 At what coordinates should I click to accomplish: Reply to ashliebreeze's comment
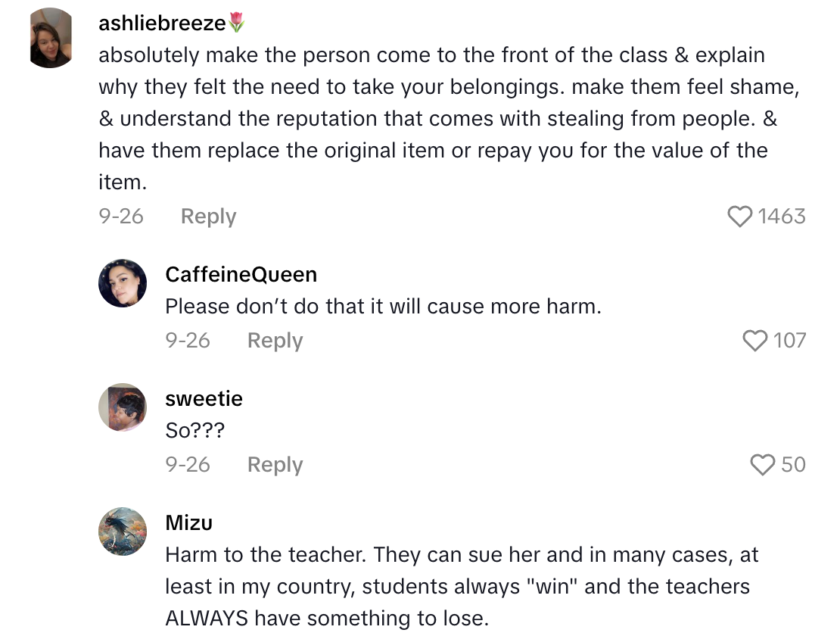[207, 216]
